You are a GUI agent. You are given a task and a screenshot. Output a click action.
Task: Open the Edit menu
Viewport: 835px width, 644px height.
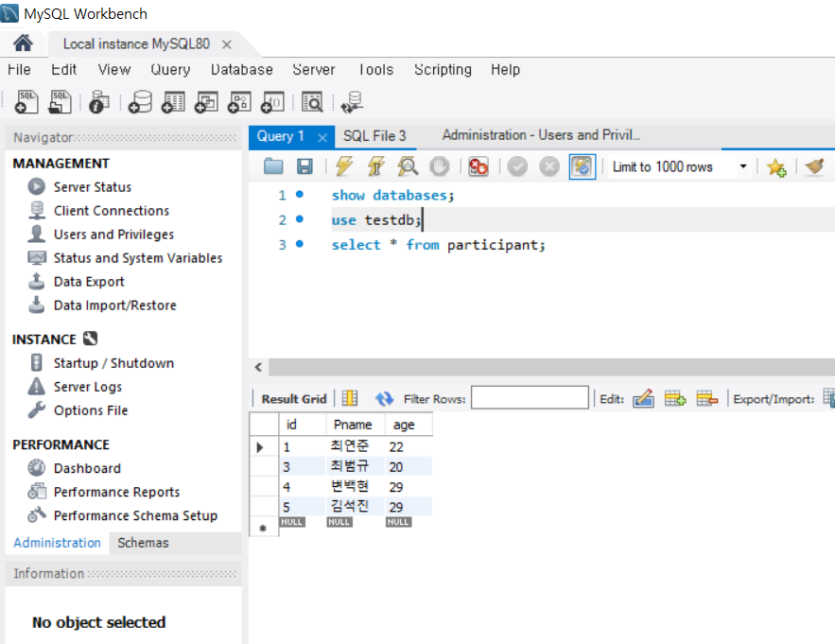point(64,70)
